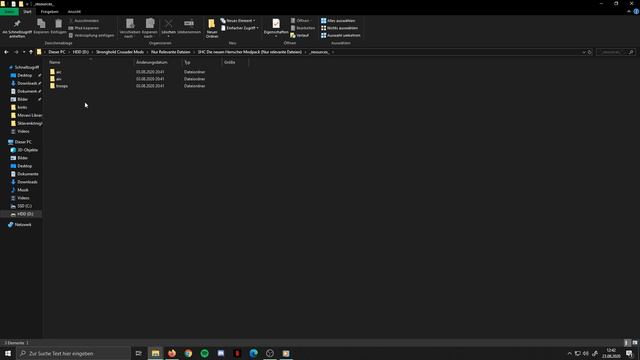Screen dimensions: 640x360
Task: Switch to large icons view in status bar
Action: [635, 343]
